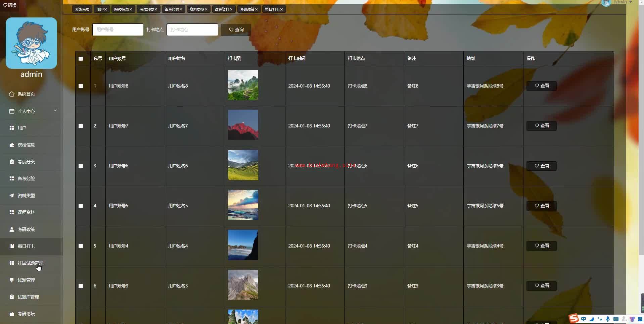Close the 院校信息 tab

click(x=131, y=9)
